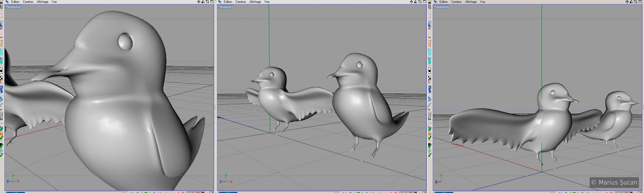Image resolution: width=644 pixels, height=193 pixels.
Task: Open the Affichage dropdown in the right viewport
Action: pyautogui.click(x=470, y=2)
